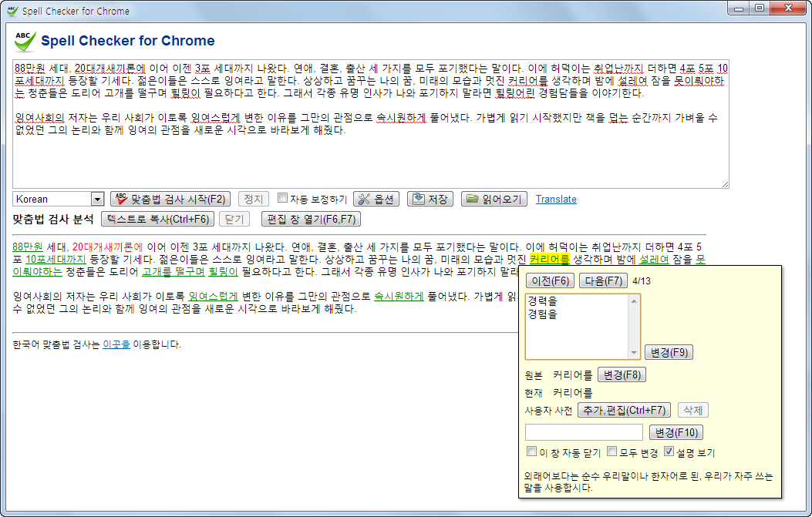Copy as text with 텍스트로 복사(Ctrl+F6)
Screen dimensions: 812x517
tap(157, 220)
